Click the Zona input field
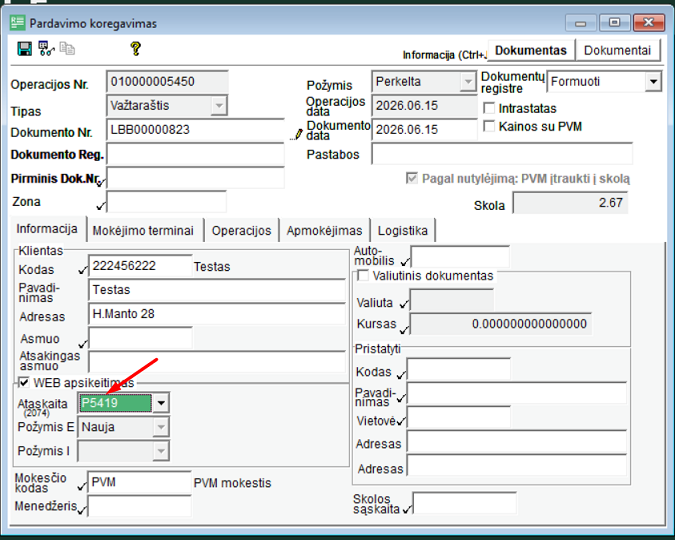 click(167, 202)
